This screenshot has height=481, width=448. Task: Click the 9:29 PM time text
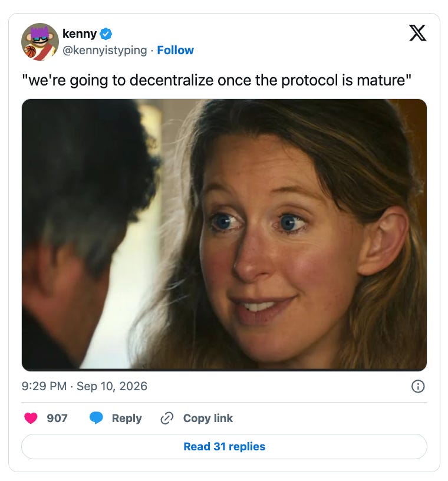point(44,386)
